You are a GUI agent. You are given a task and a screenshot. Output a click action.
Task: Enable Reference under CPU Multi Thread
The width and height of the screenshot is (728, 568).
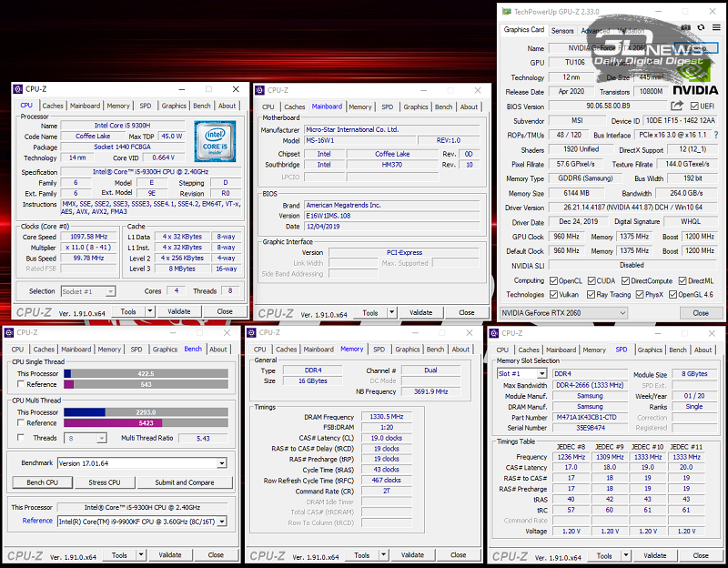coord(21,422)
